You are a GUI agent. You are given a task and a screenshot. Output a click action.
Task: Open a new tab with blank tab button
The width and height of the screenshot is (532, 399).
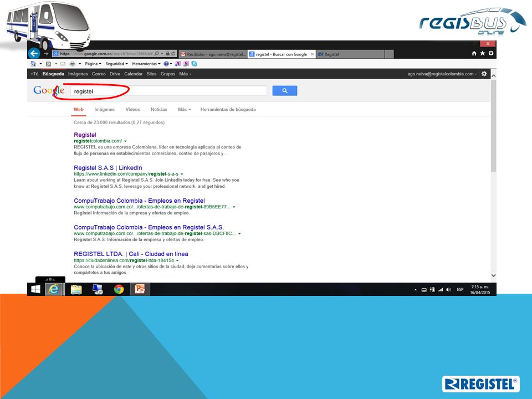click(x=390, y=54)
